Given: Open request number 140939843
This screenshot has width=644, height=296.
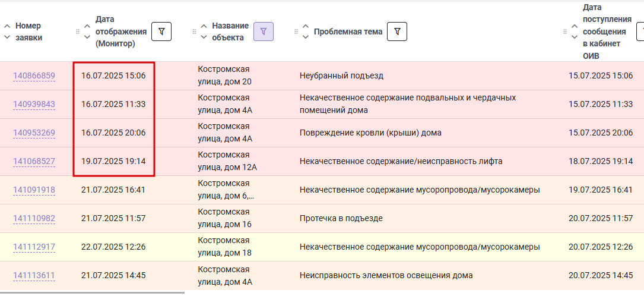Looking at the screenshot, I should coord(34,105).
